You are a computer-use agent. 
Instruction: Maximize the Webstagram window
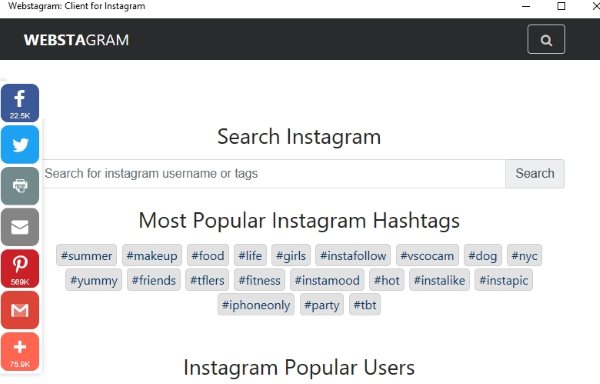point(561,6)
